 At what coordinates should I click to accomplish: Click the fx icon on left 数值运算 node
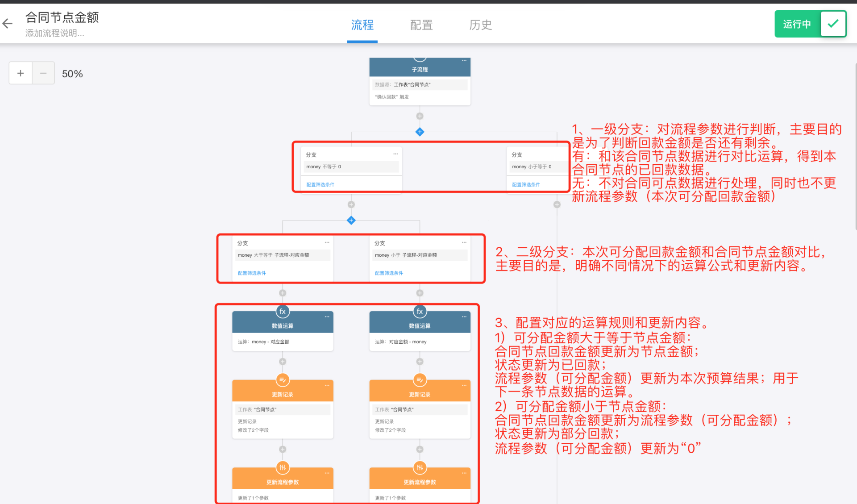point(283,312)
